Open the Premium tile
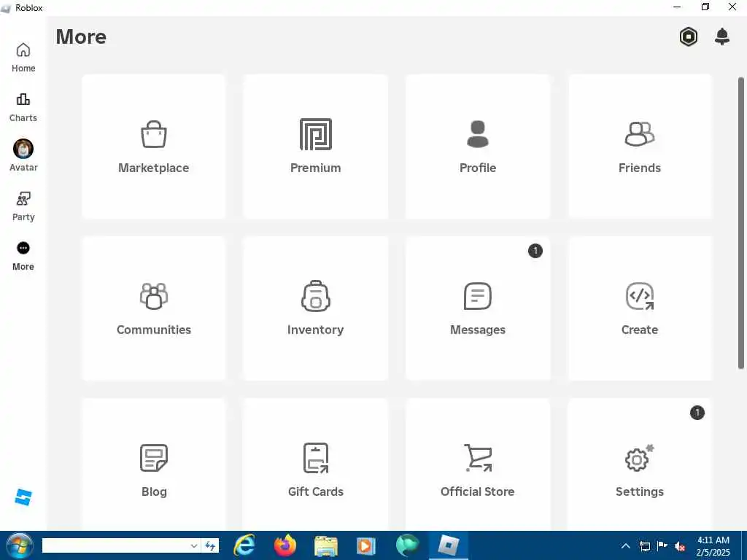Viewport: 747px width, 560px height. 315,146
